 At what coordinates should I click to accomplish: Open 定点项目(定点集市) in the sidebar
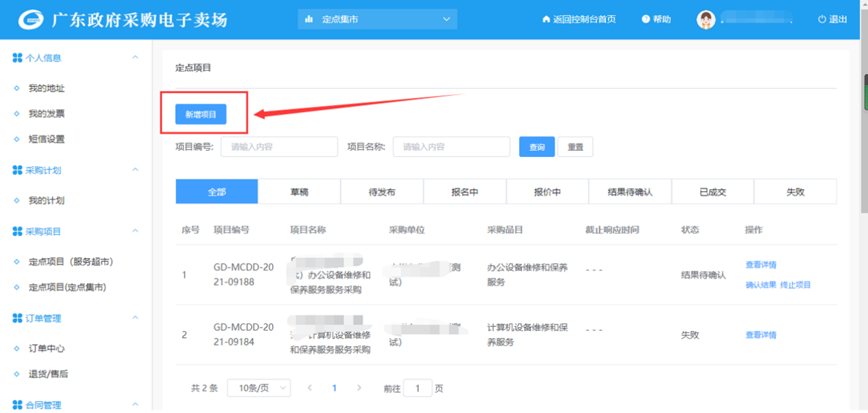67,287
